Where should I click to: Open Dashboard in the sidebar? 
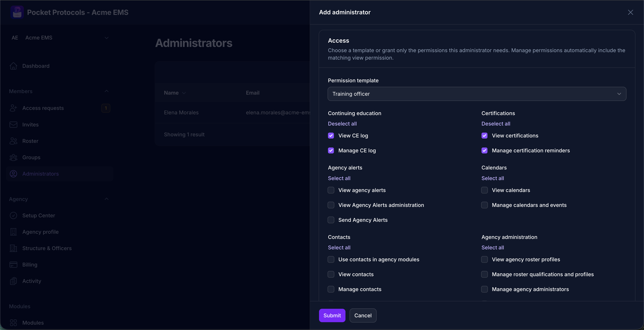coord(60,66)
